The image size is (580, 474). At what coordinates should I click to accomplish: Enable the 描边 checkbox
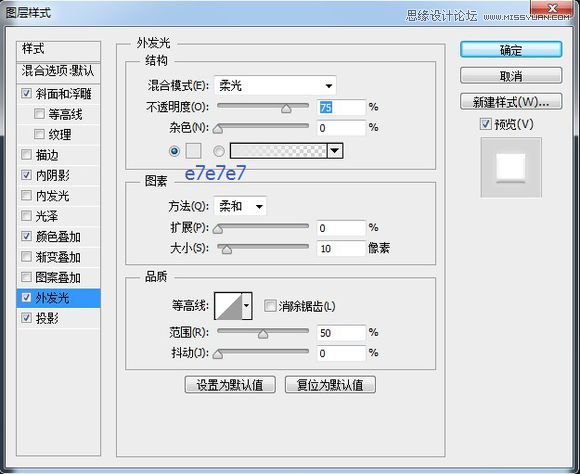[x=26, y=154]
